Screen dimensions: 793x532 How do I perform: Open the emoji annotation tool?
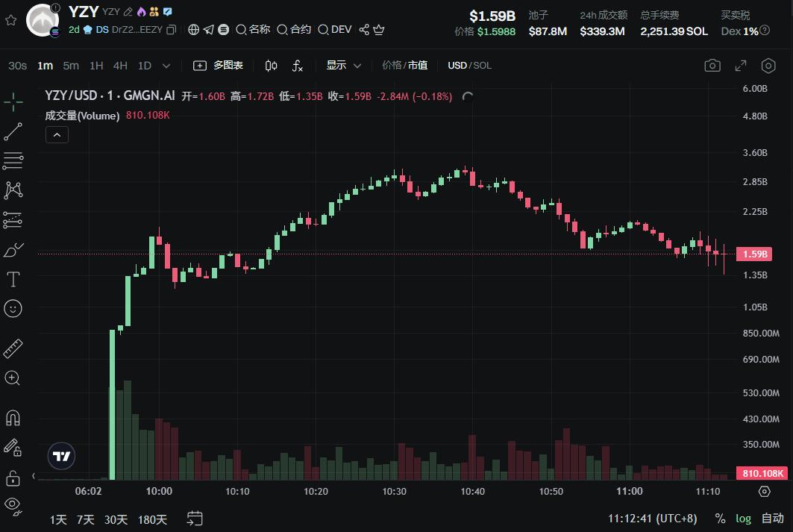(x=12, y=308)
